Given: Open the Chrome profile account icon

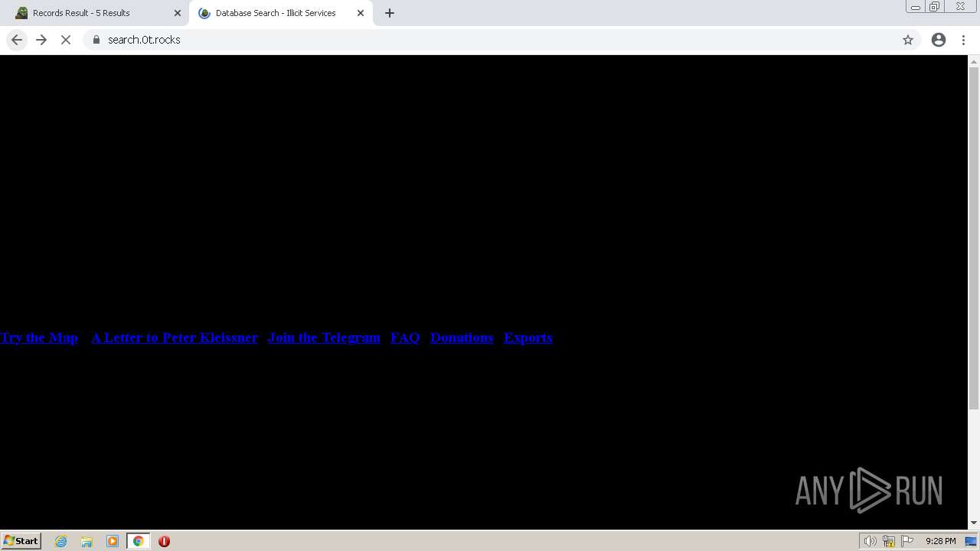Looking at the screenshot, I should click(939, 40).
